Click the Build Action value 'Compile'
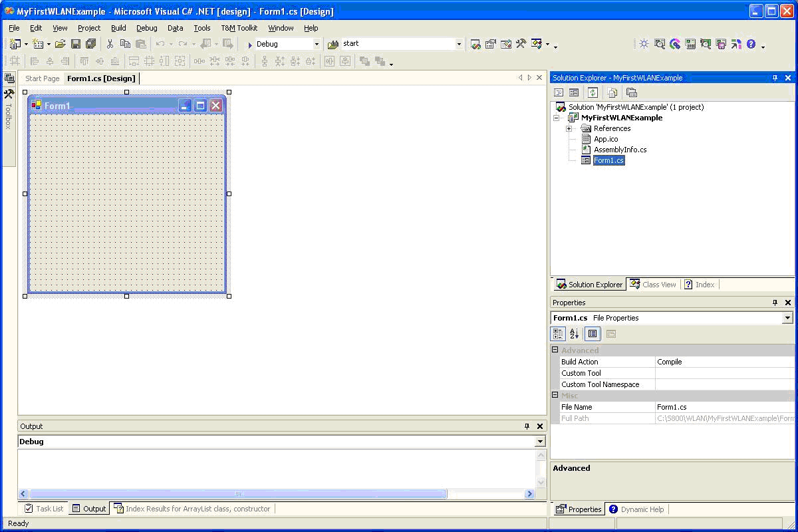The height and width of the screenshot is (532, 798). 725,362
